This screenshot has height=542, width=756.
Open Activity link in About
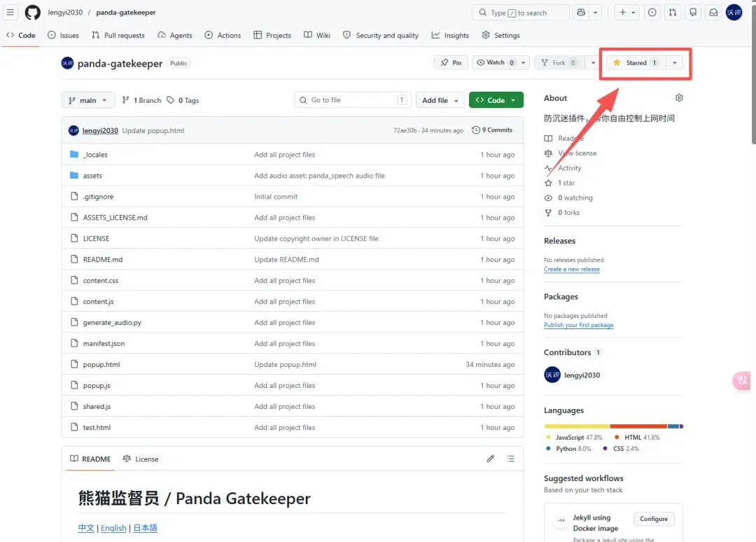click(569, 168)
